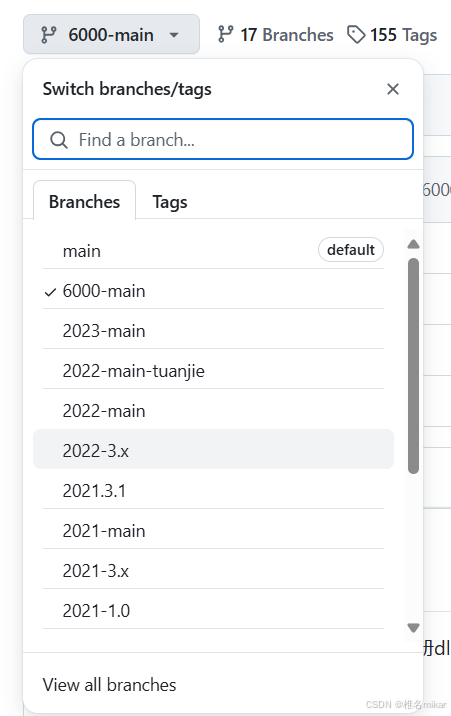Click the branch icon in the 6000-main button

pyautogui.click(x=49, y=35)
